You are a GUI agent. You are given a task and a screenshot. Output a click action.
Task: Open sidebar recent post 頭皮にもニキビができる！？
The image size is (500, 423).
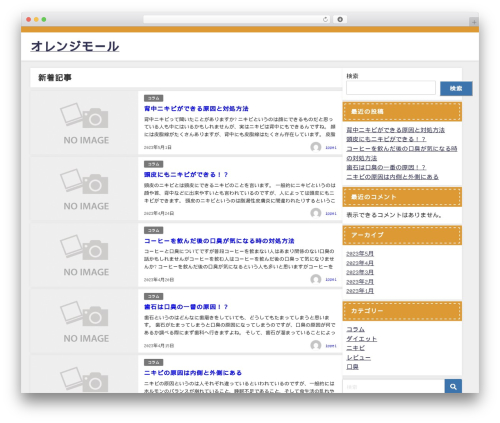pos(386,139)
